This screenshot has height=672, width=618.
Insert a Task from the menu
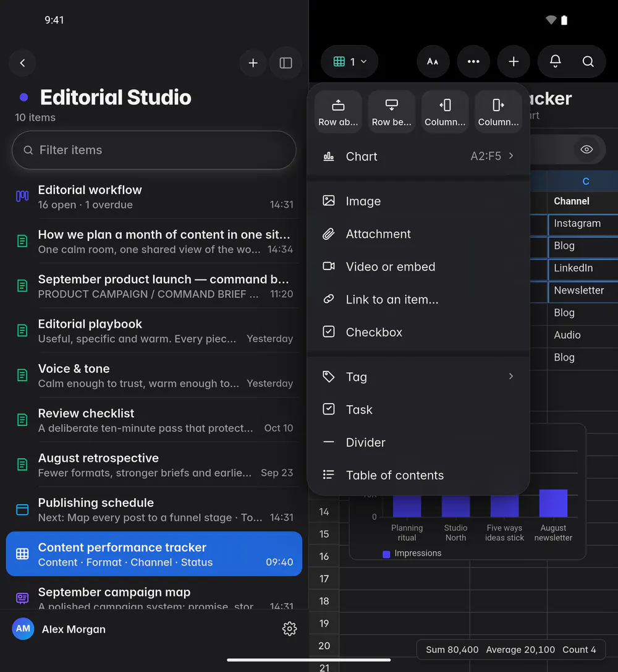point(418,410)
